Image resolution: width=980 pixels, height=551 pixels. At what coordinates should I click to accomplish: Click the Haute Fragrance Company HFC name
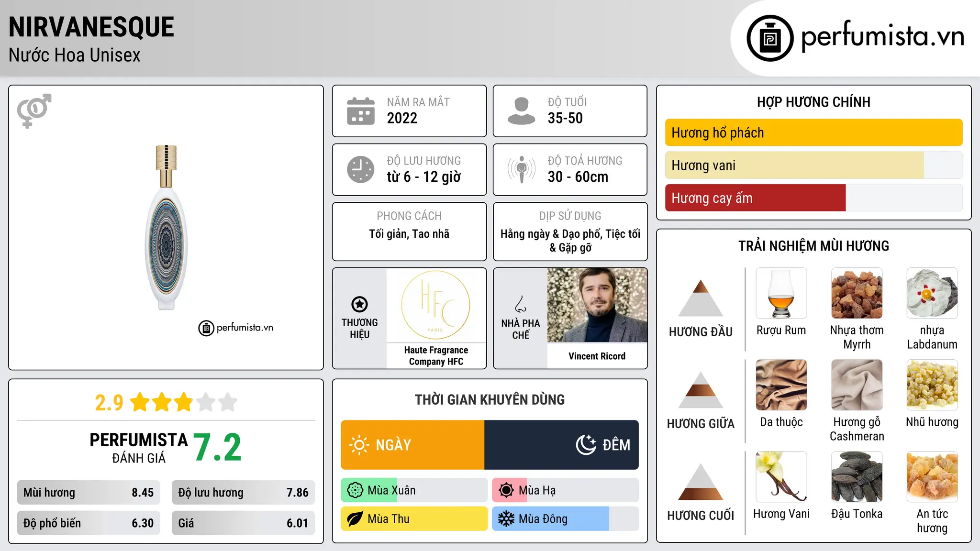click(436, 356)
